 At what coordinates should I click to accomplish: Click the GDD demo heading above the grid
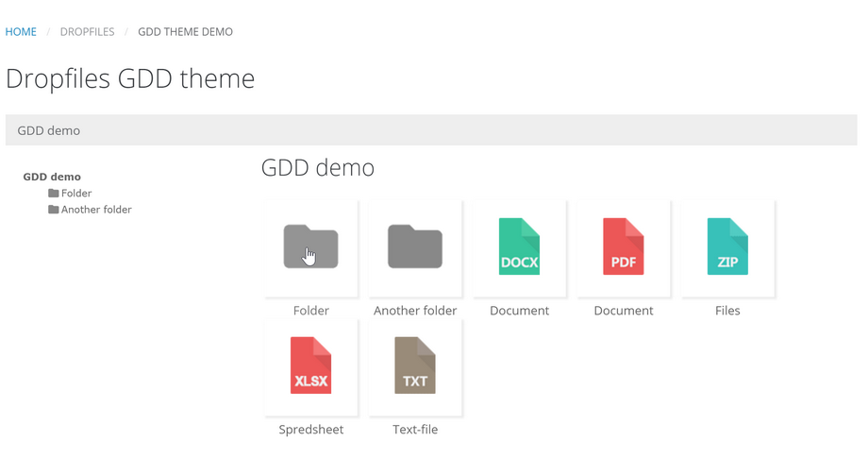pyautogui.click(x=318, y=167)
